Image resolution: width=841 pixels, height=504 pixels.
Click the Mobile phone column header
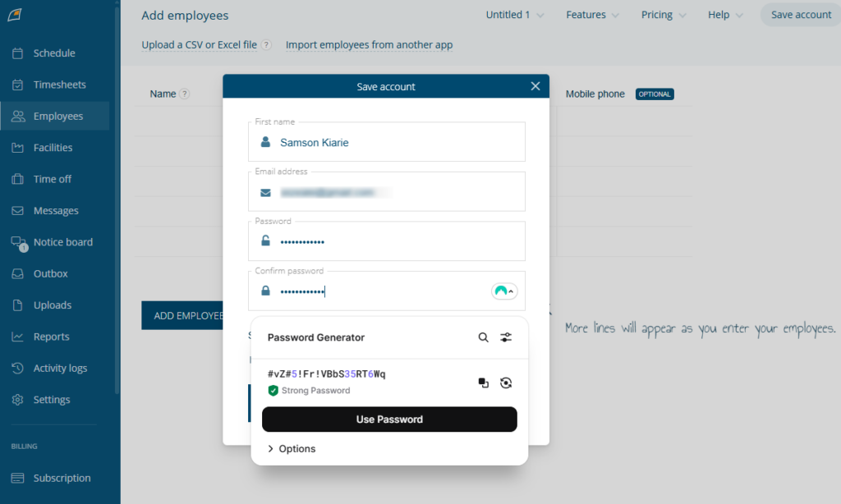(595, 94)
